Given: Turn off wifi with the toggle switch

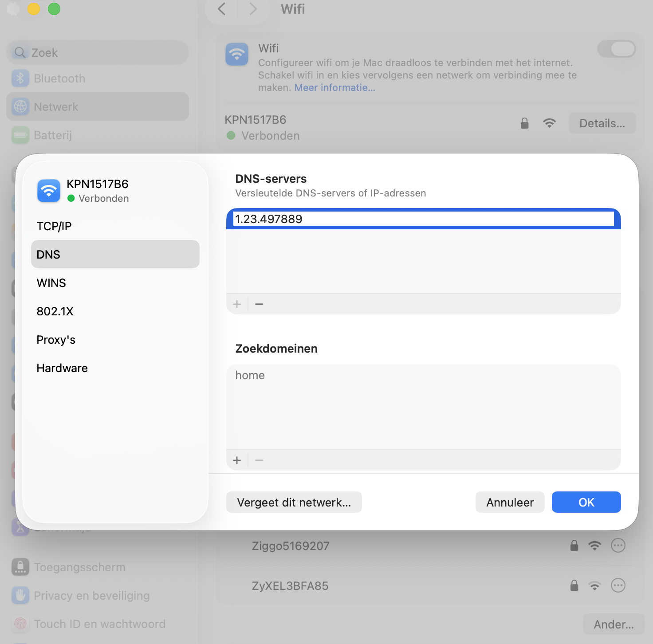Looking at the screenshot, I should (x=616, y=49).
